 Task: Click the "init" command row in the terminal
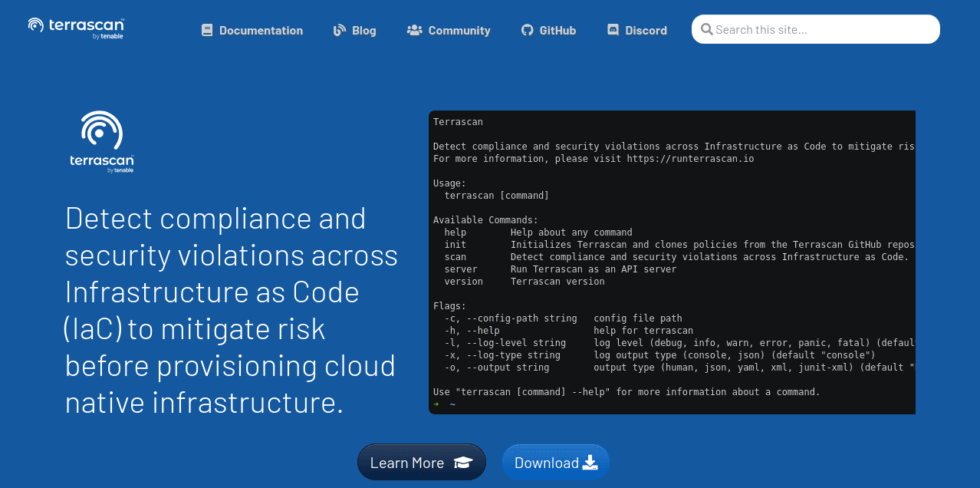coord(679,245)
